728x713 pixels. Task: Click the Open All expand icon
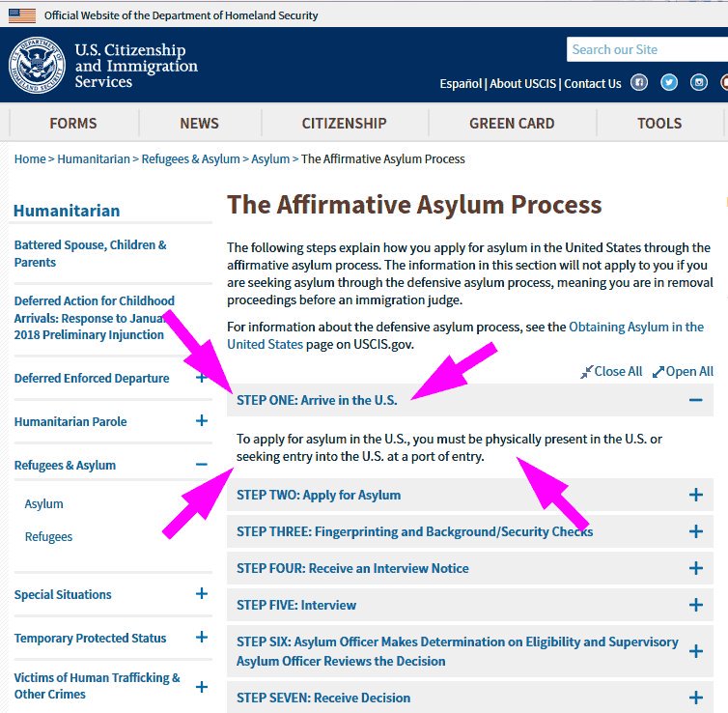click(658, 372)
